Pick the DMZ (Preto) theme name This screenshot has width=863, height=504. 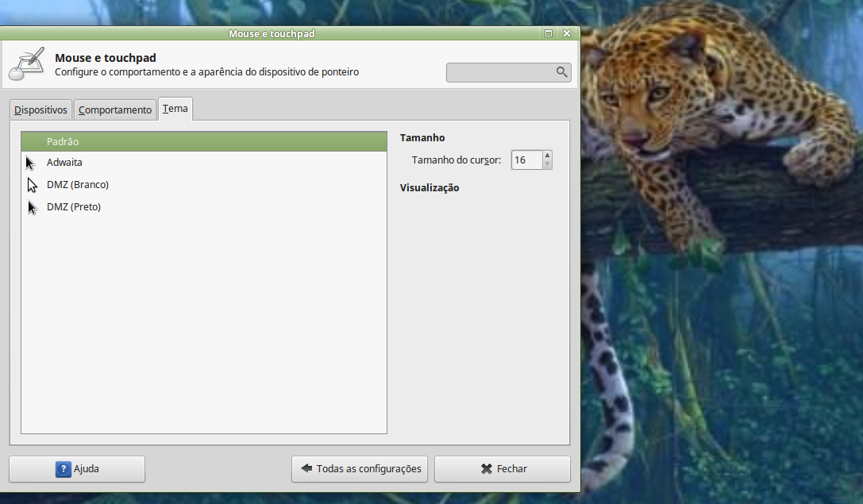point(74,207)
